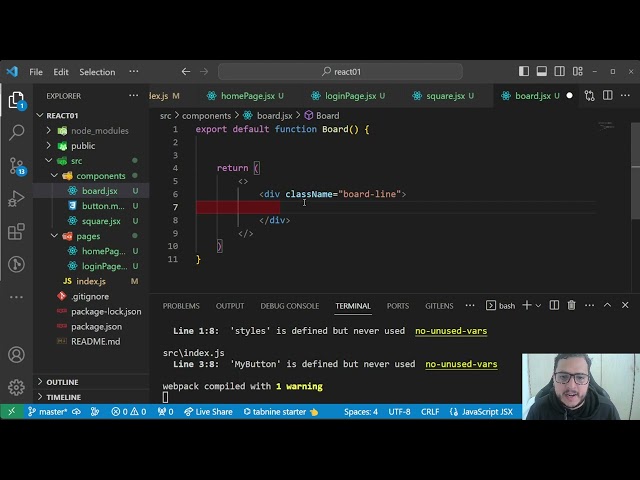This screenshot has width=640, height=480.
Task: Open terminal launch profile dropdown
Action: pos(538,306)
